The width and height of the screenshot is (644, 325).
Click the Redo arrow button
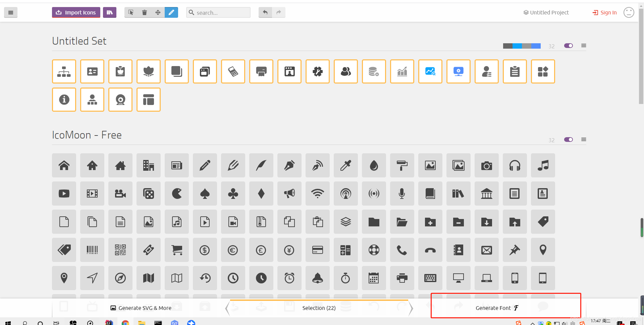[279, 12]
